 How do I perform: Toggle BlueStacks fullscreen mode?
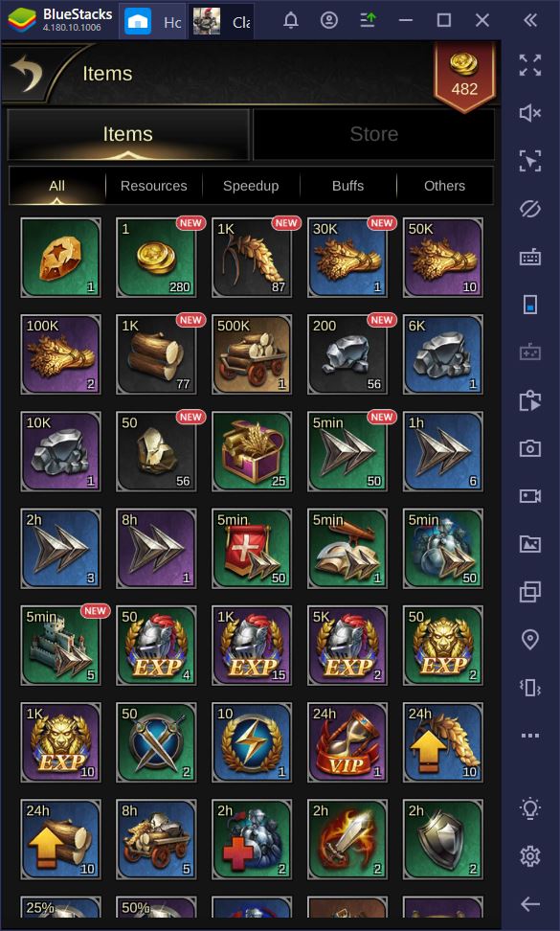(x=529, y=65)
